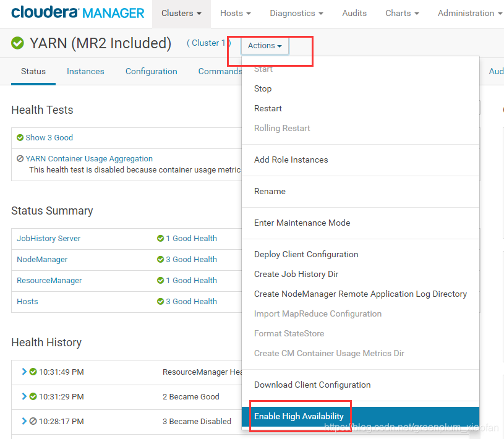Choose Restart from the Actions menu

pos(361,108)
